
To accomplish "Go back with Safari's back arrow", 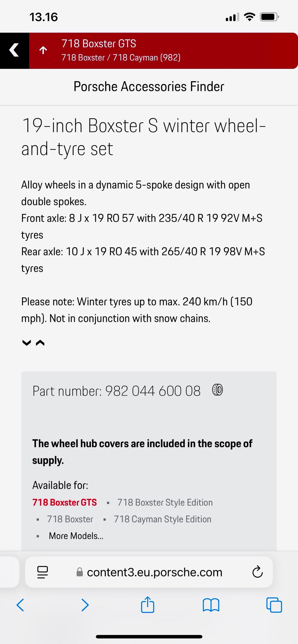I will [x=20, y=605].
